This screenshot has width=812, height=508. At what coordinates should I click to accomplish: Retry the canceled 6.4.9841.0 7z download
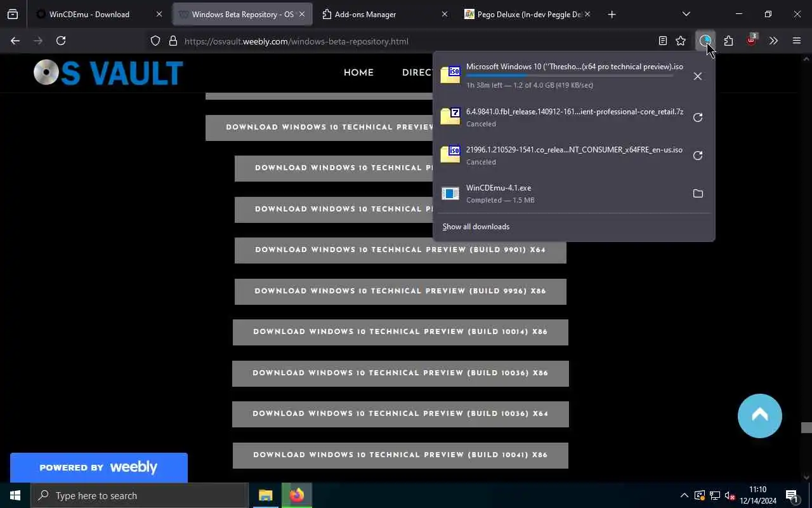697,117
